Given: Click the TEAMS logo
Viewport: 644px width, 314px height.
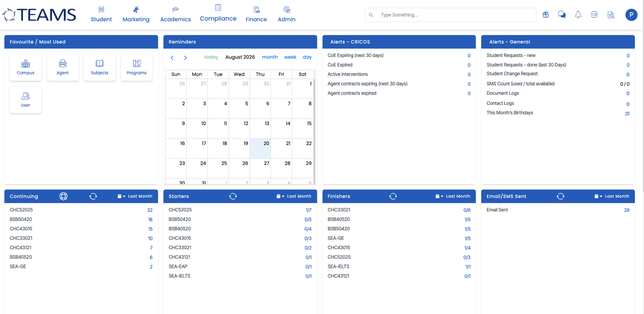Looking at the screenshot, I should (39, 15).
